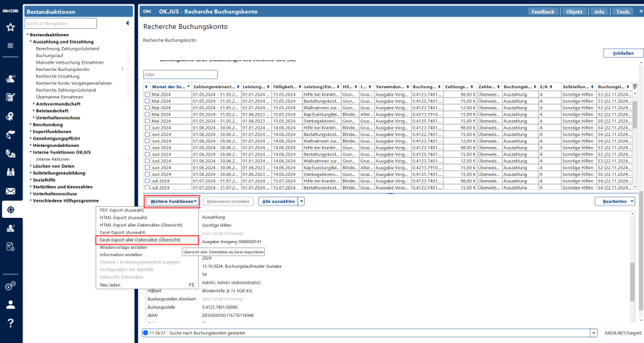Star the Berechnung Zahlungsrückstand entry
The width and height of the screenshot is (644, 343).
129,48
